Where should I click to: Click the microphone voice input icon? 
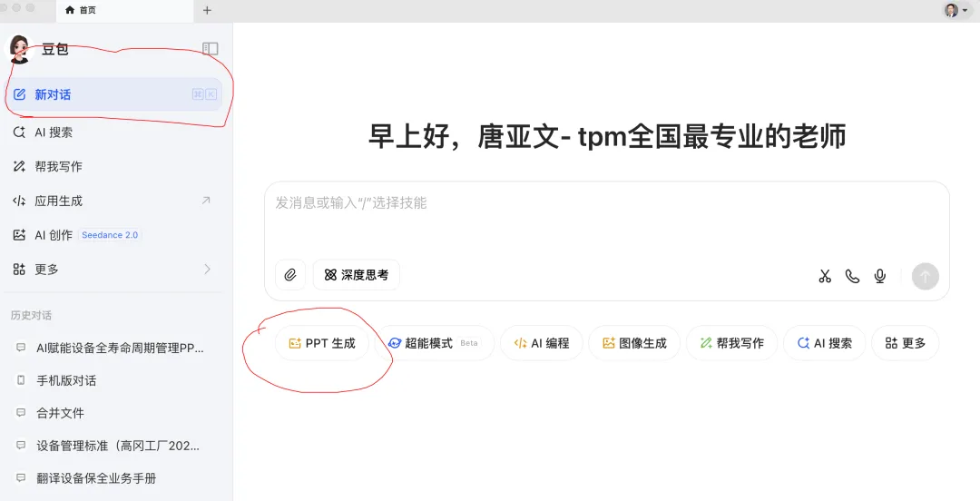[879, 276]
